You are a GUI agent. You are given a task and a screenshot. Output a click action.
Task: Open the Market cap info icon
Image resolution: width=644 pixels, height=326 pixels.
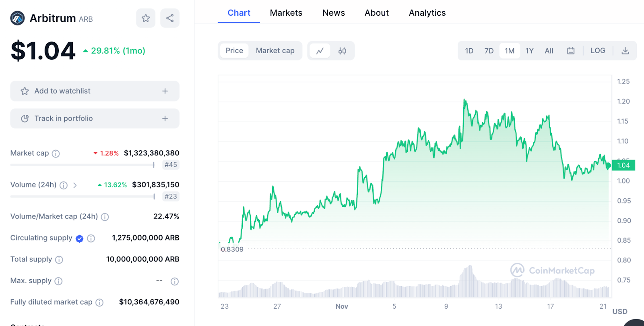pyautogui.click(x=56, y=154)
